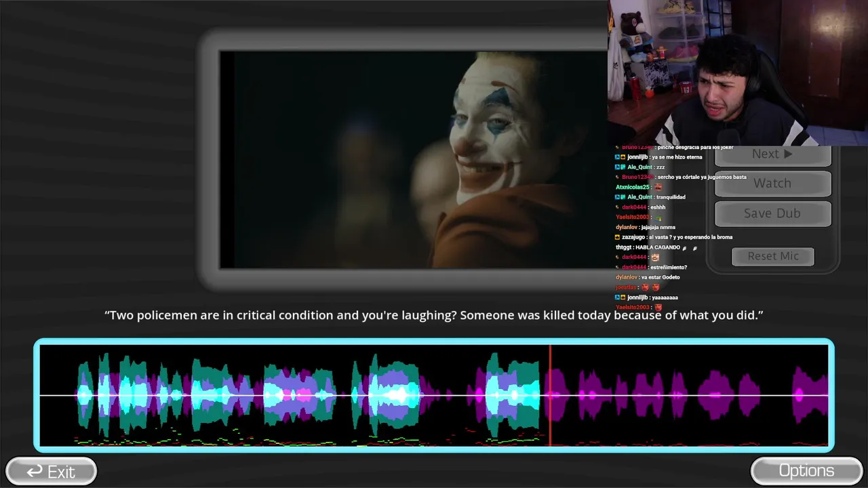Click chat message "eshhh" from dark0444

click(x=657, y=207)
